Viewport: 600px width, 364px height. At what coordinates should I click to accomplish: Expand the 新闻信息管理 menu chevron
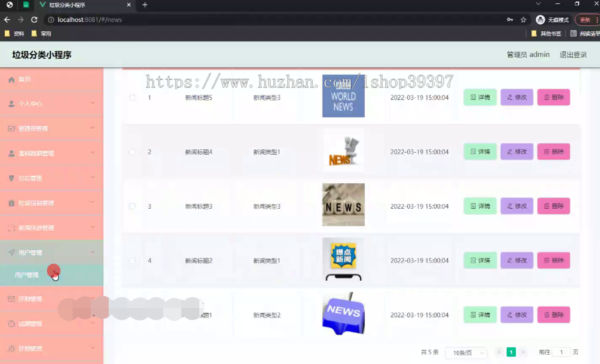[93, 227]
